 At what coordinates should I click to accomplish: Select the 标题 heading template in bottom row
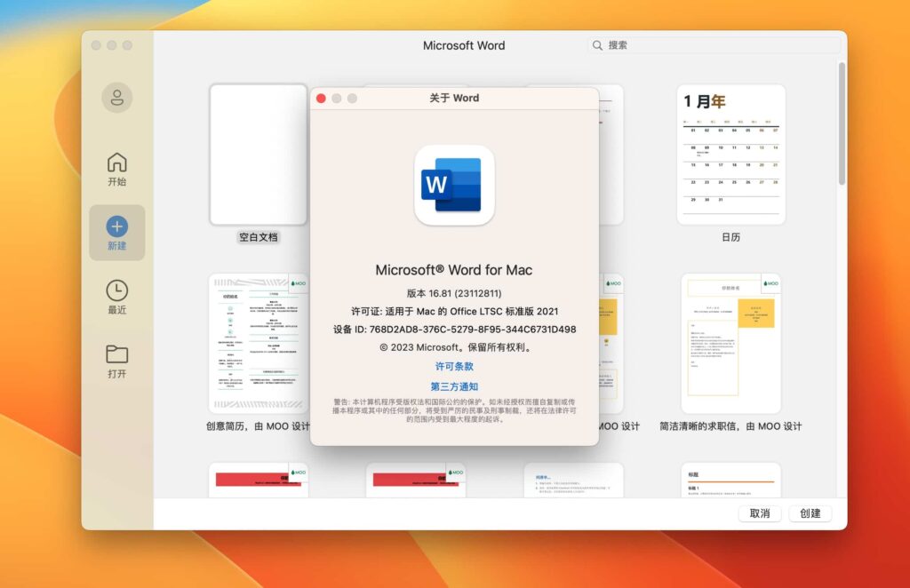[x=730, y=481]
